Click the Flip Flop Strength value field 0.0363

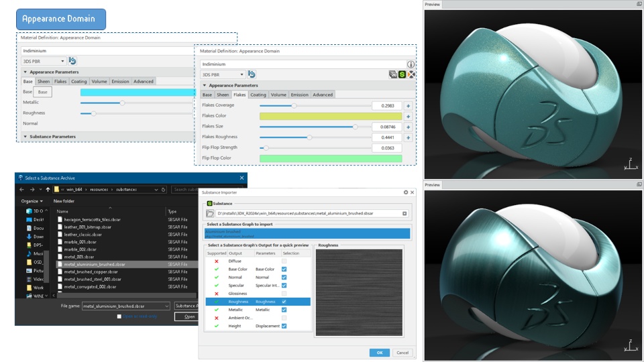tap(387, 148)
